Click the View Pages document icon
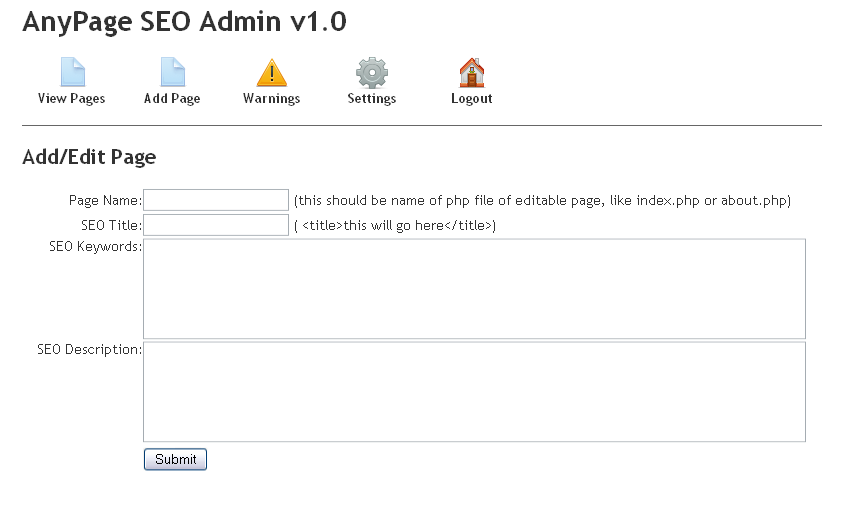852x506 pixels. [72, 73]
